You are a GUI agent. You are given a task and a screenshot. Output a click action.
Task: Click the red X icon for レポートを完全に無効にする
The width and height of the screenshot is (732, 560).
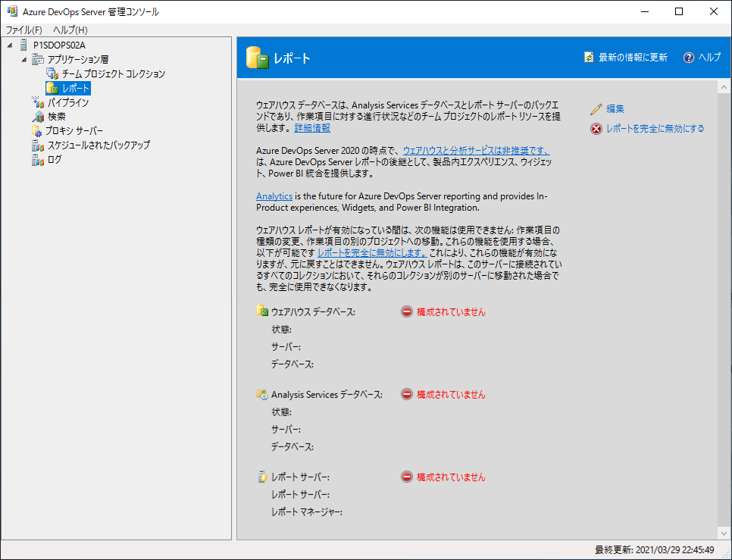coord(596,129)
